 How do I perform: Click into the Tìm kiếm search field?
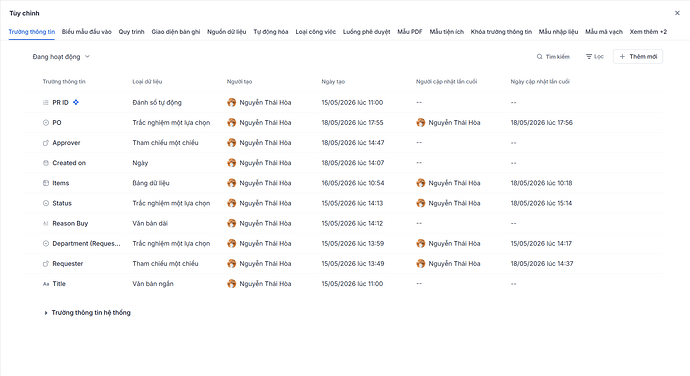point(553,57)
